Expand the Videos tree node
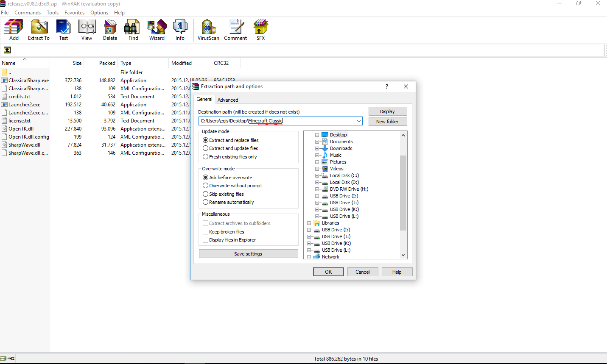The width and height of the screenshot is (607, 364). [317, 169]
